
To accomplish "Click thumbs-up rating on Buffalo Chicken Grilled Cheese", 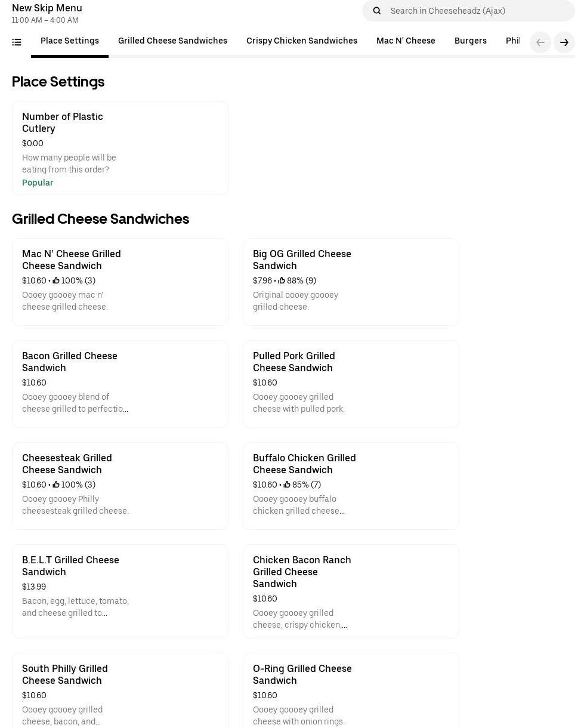I will coord(287,485).
